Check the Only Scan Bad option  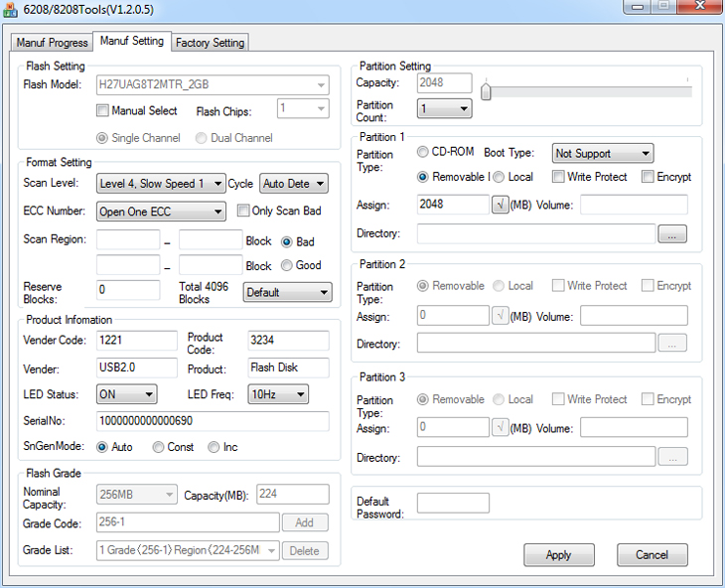coord(244,211)
